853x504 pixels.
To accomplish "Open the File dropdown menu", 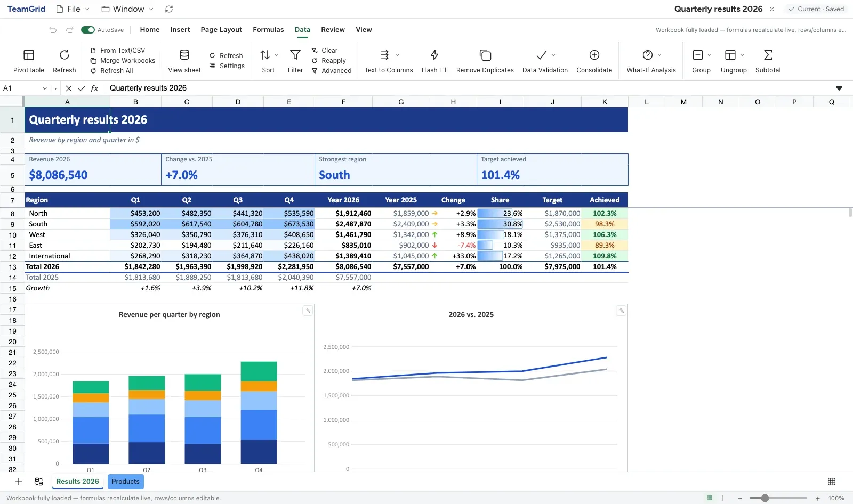I will [73, 9].
